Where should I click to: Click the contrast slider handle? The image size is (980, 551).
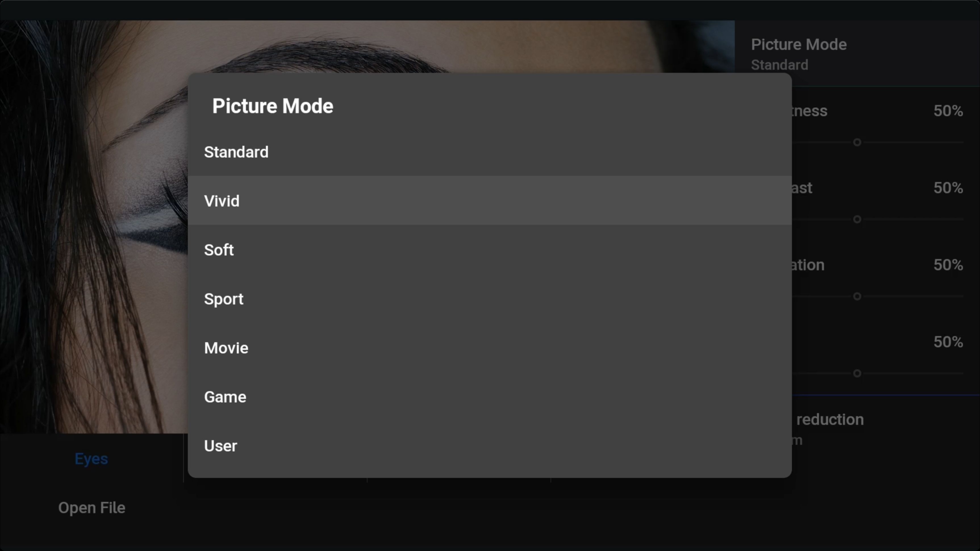point(857,220)
